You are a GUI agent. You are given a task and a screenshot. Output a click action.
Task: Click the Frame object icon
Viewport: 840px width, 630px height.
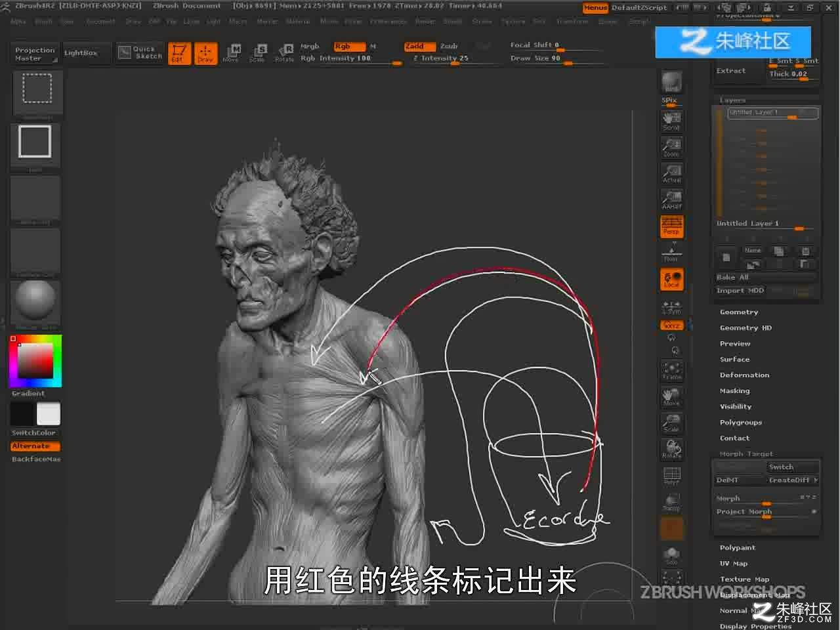click(x=671, y=371)
